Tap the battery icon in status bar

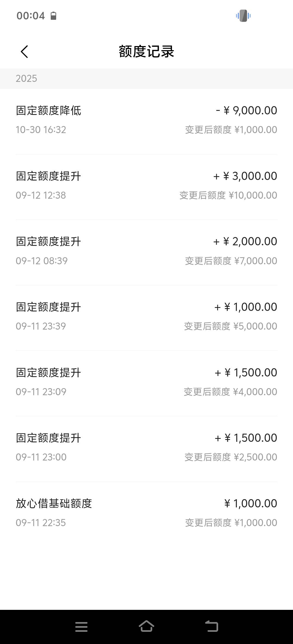click(53, 16)
